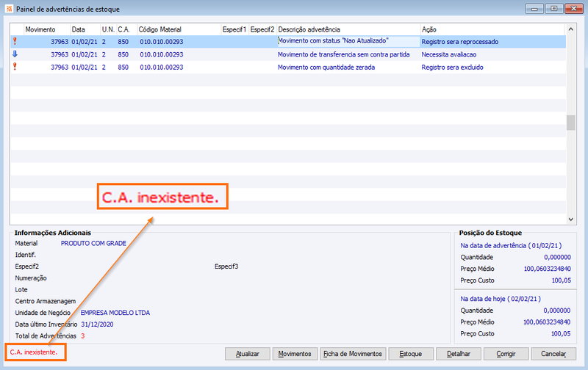This screenshot has height=370, width=588.
Task: Maximize the Painel de advertências window
Action: (554, 9)
